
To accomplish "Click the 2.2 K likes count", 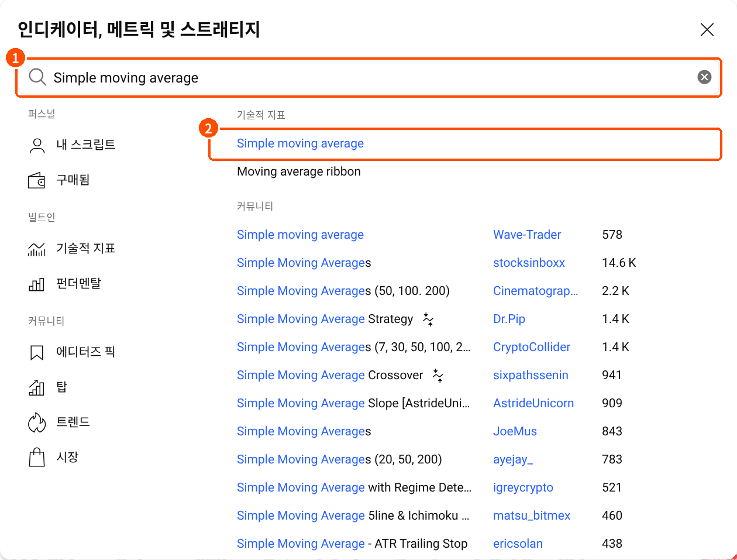I will 615,291.
